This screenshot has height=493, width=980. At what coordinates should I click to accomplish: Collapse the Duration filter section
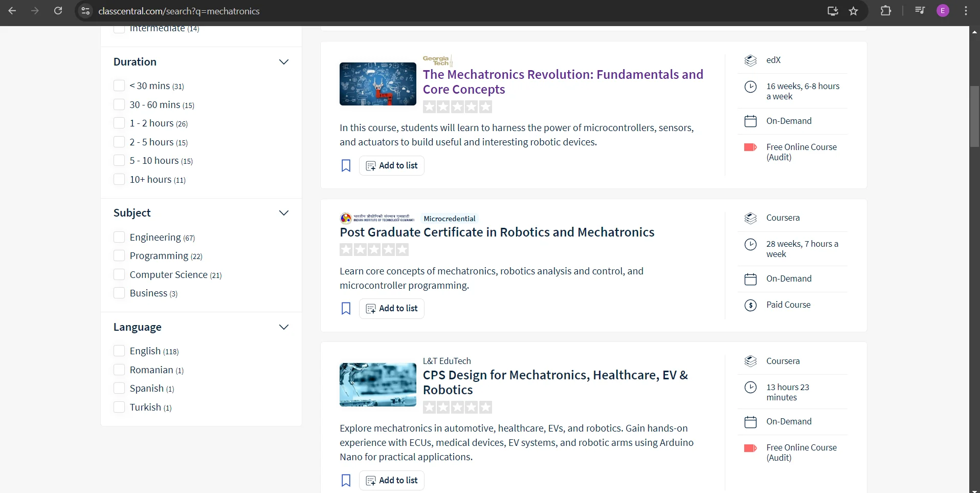pyautogui.click(x=284, y=62)
